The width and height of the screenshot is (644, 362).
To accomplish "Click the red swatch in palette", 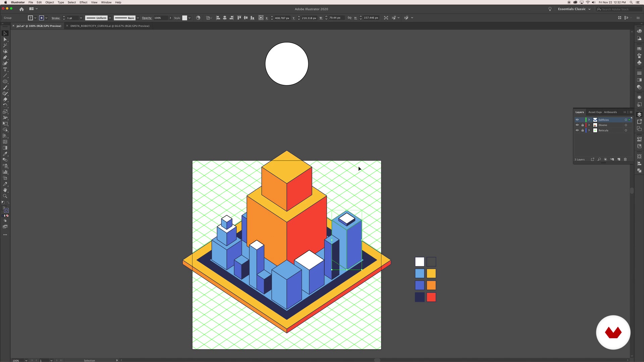I will coord(431,297).
